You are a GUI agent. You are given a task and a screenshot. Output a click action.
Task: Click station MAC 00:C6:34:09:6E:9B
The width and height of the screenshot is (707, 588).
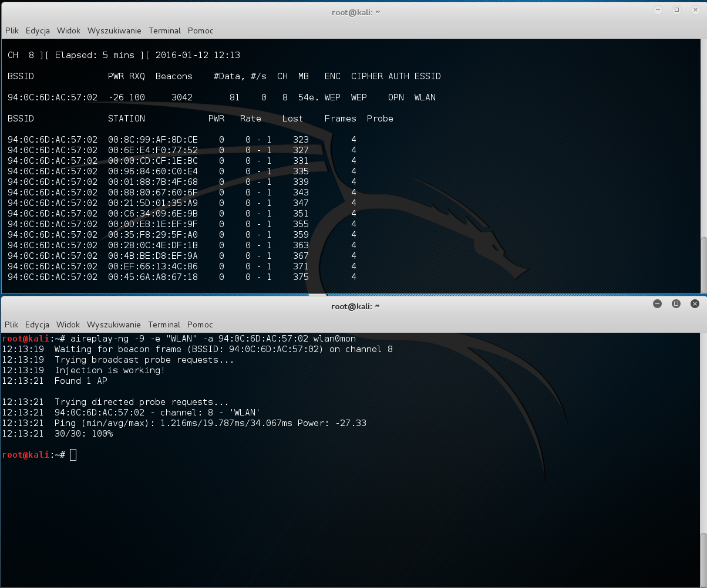tap(153, 214)
